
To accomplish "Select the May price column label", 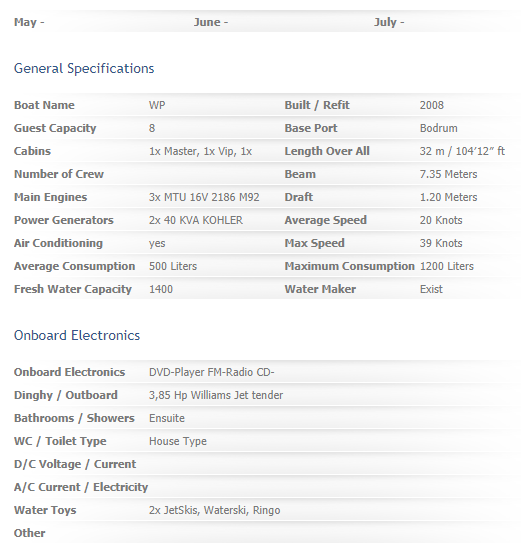I will coord(29,22).
